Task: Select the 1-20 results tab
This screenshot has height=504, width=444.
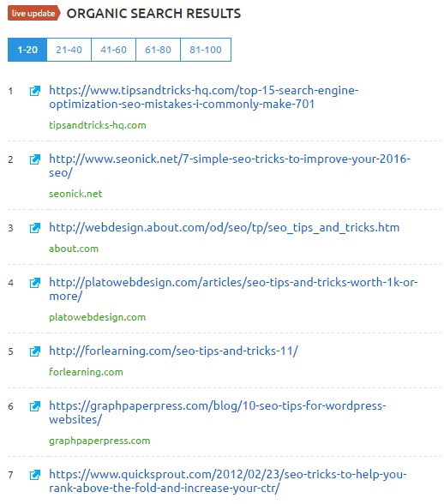Action: click(27, 50)
